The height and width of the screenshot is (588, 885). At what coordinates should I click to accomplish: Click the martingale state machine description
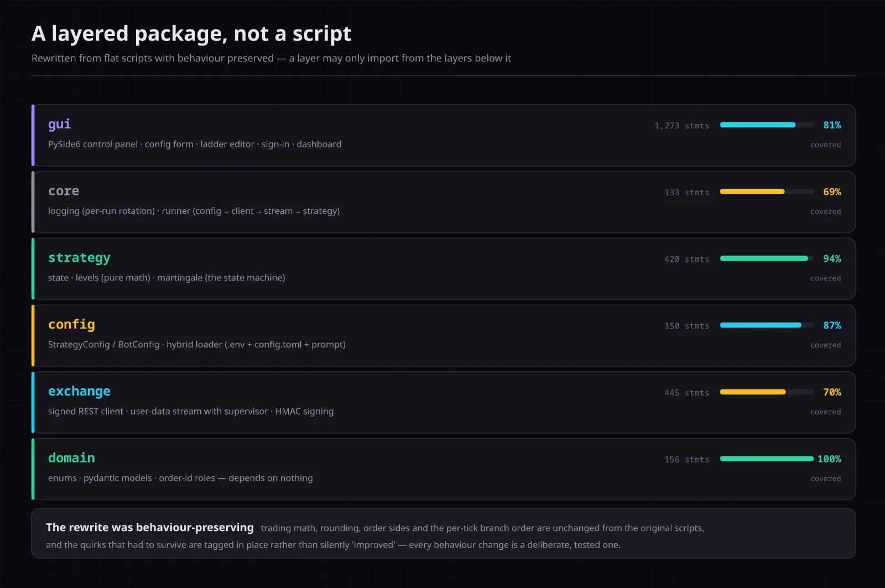166,278
